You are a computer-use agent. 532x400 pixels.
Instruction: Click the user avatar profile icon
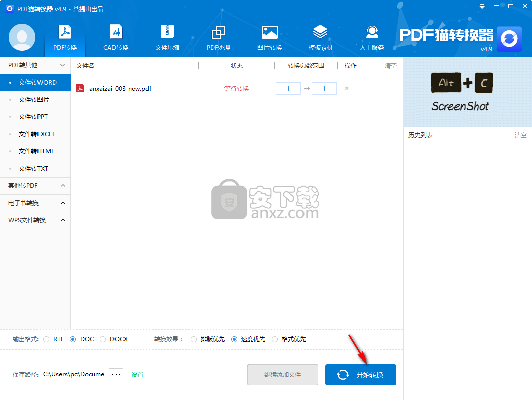(x=22, y=37)
